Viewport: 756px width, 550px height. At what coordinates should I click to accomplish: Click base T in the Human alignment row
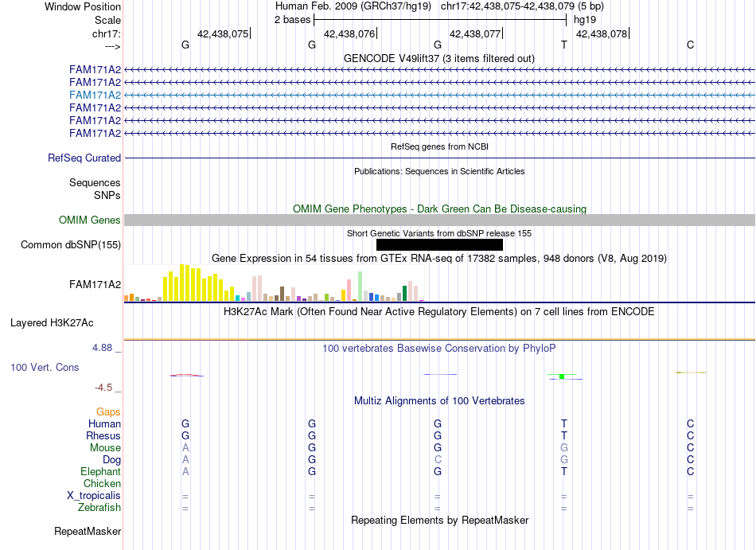(x=564, y=423)
